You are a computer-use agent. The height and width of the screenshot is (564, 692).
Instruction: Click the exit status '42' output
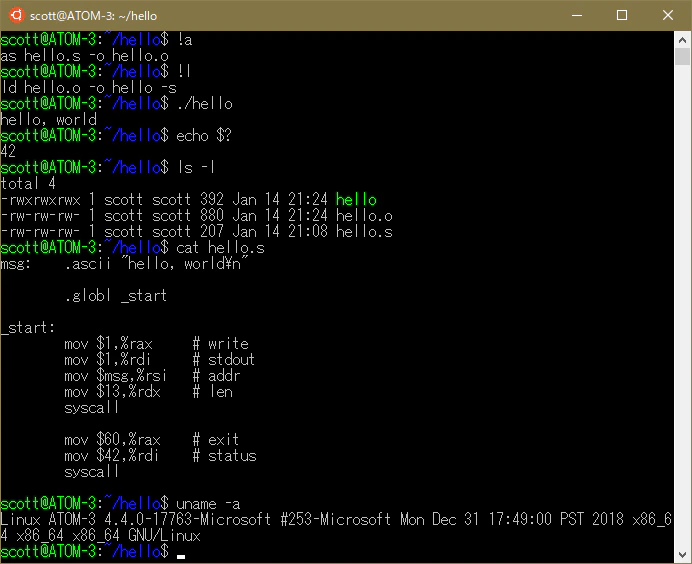pyautogui.click(x=8, y=151)
